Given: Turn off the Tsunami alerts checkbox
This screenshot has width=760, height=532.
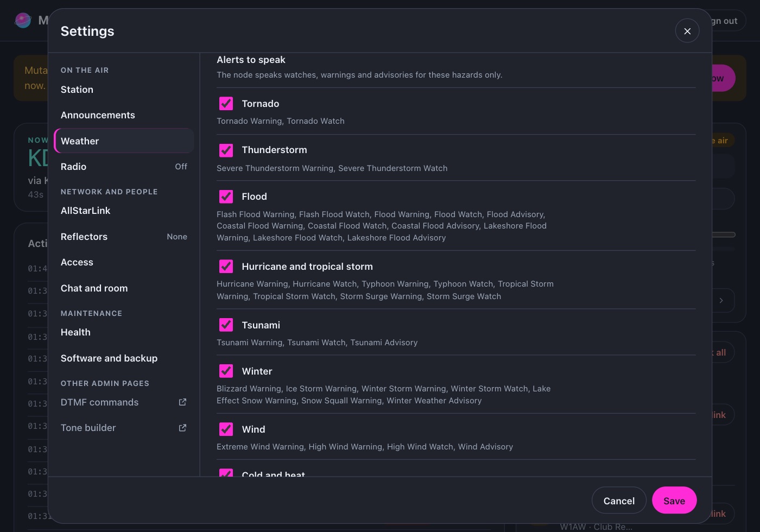Looking at the screenshot, I should pos(226,325).
